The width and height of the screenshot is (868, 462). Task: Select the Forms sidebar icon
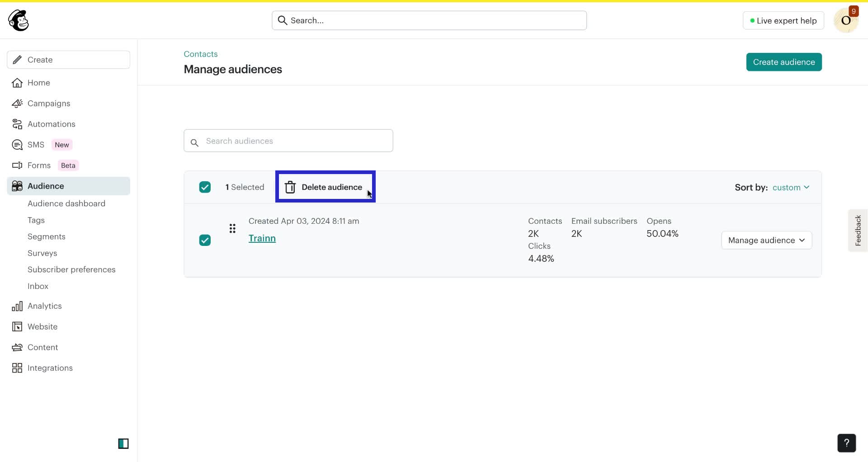click(17, 165)
